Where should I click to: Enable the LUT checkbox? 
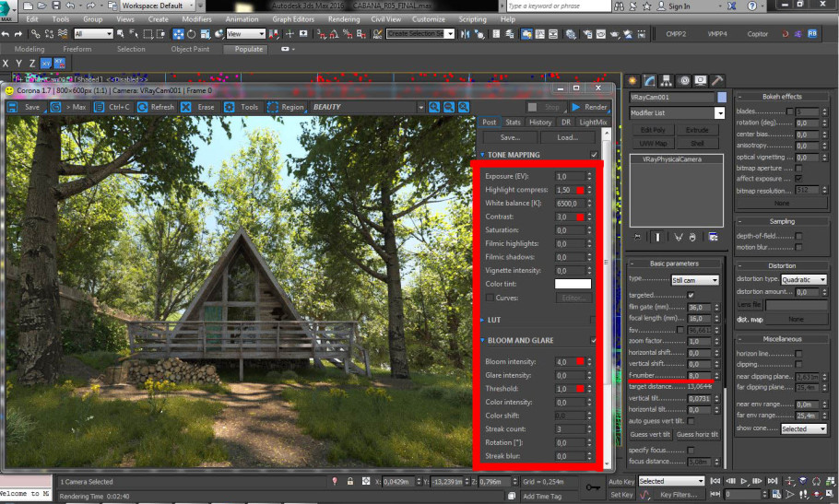click(x=594, y=320)
